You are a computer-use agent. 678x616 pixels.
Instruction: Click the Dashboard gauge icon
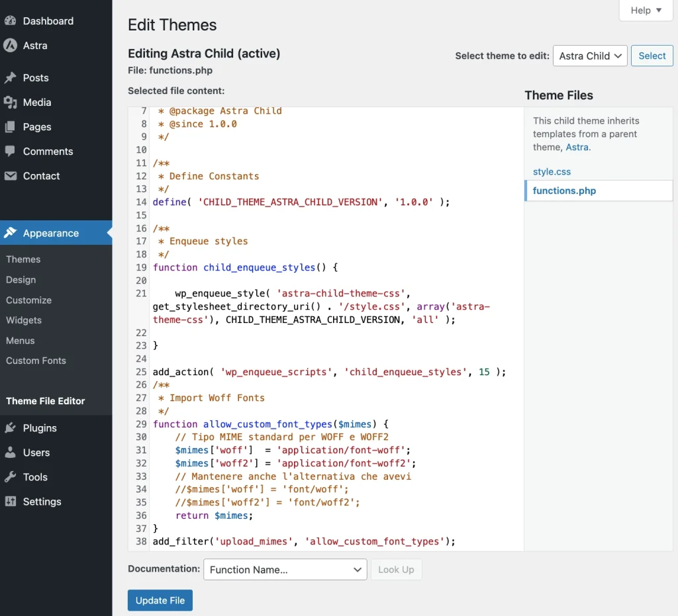click(11, 21)
